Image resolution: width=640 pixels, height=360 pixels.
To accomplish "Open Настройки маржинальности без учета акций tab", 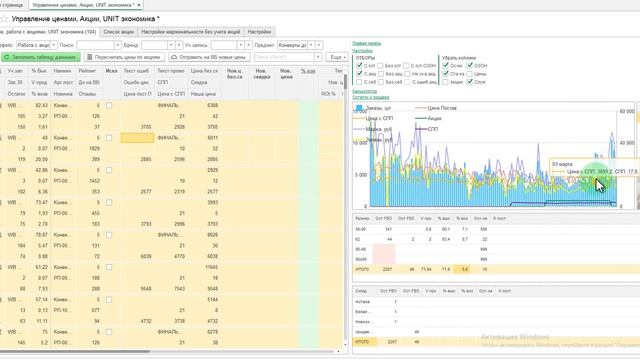I will pos(190,32).
